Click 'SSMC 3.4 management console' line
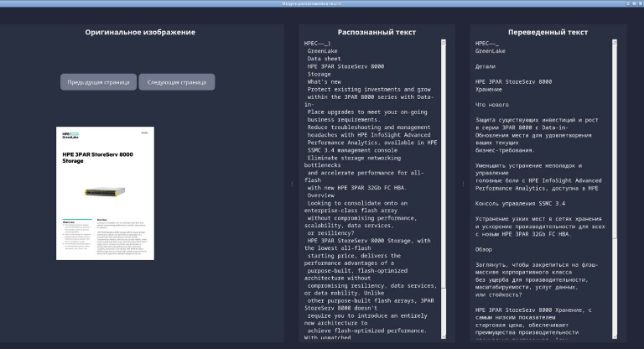 pos(352,150)
